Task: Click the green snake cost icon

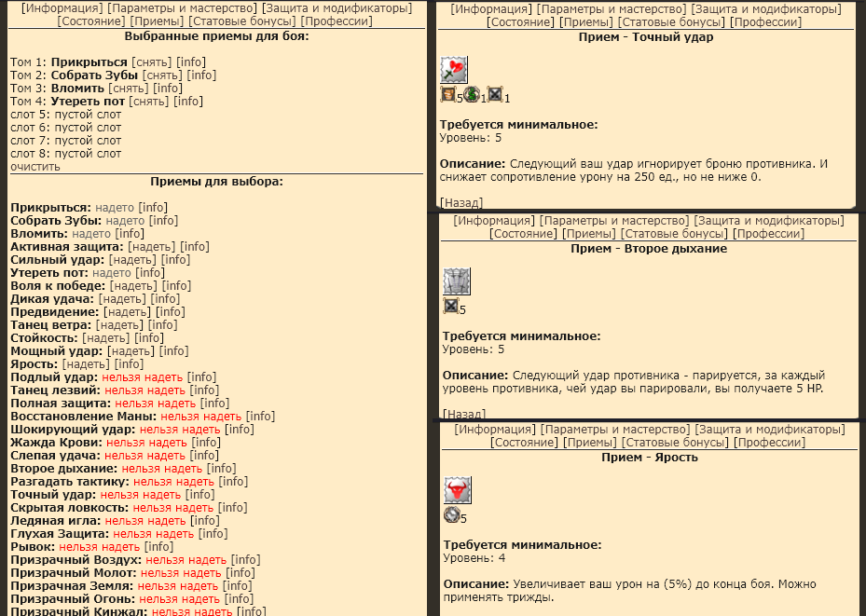Action: [x=472, y=94]
